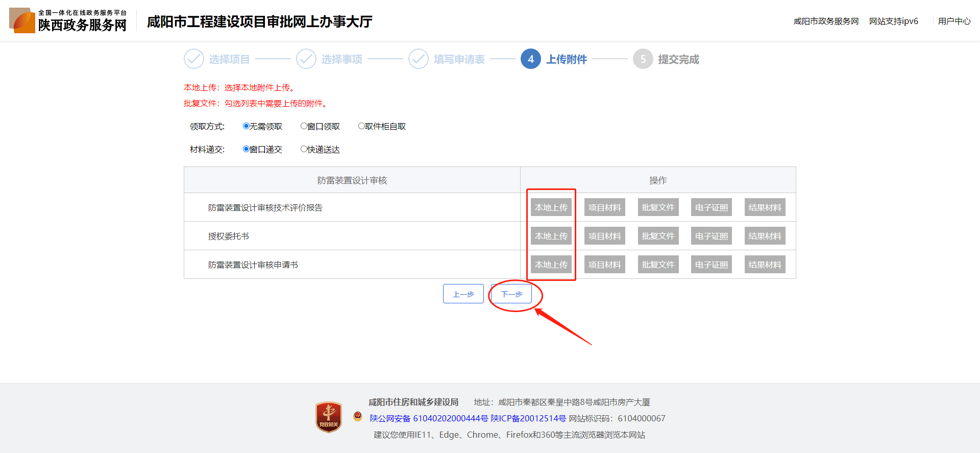Click 电子证照 for 防雷装置设计审核技术评价报告 row

tap(712, 207)
